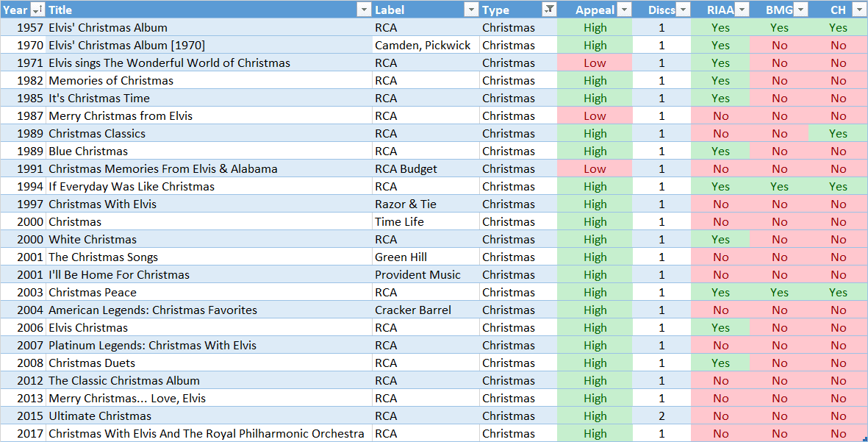Open the Discs column filter dropdown
The width and height of the screenshot is (868, 442).
[x=683, y=10]
